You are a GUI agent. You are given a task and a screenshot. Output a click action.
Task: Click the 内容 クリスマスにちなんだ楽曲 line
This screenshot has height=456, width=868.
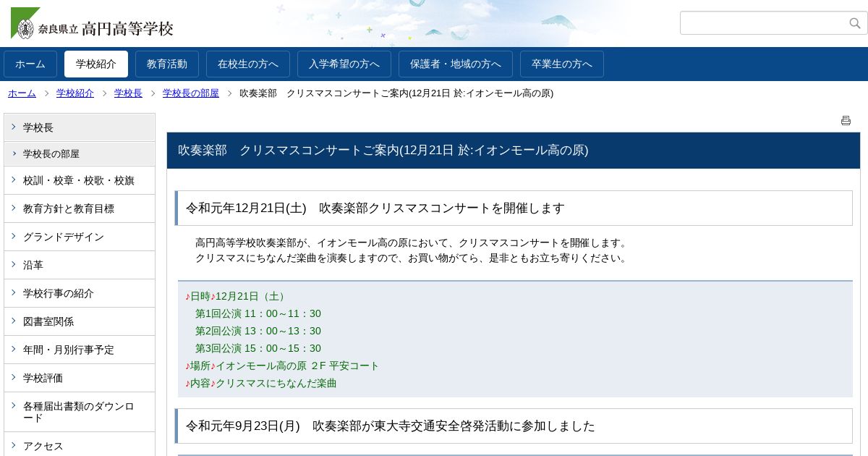click(261, 384)
